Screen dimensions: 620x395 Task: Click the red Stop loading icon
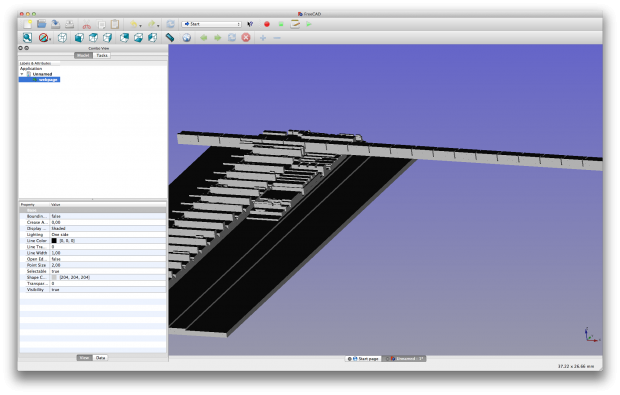246,38
